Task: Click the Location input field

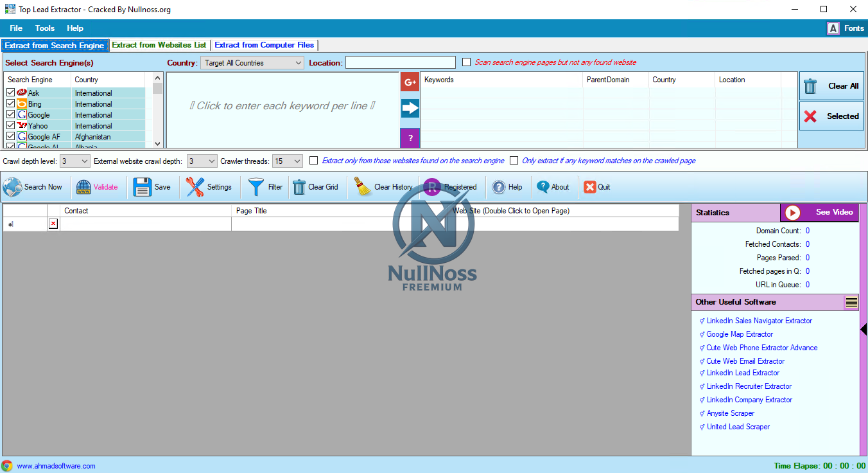Action: coord(400,62)
